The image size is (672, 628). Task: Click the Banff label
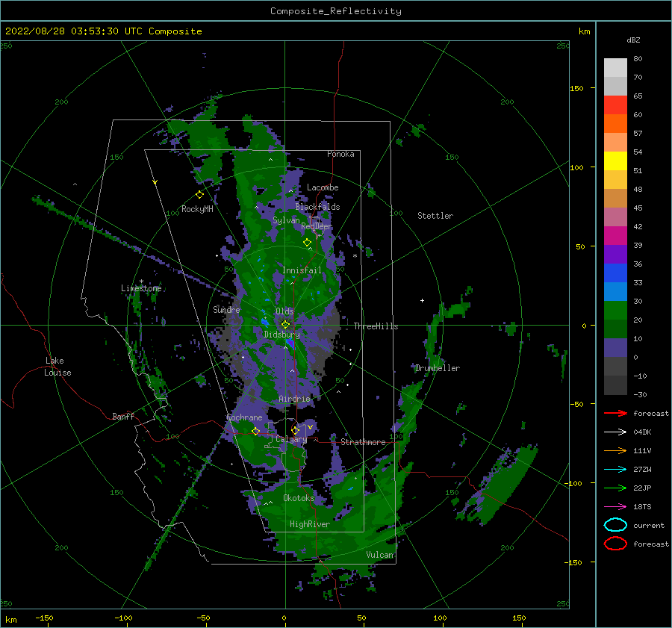point(123,416)
